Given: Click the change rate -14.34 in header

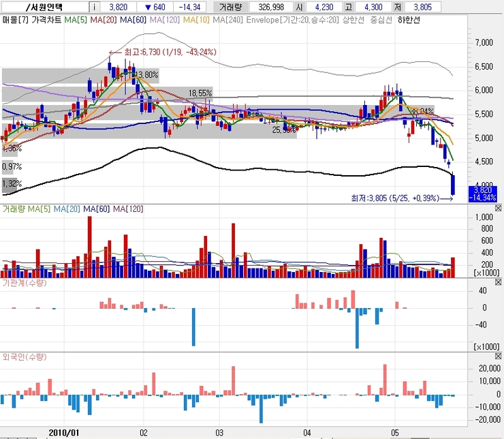Looking at the screenshot, I should click(x=189, y=7).
